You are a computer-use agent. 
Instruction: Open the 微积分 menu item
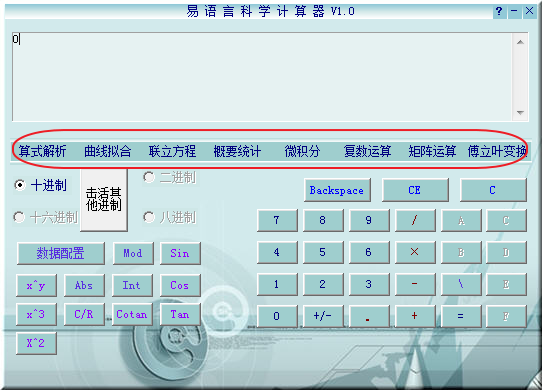click(x=302, y=151)
